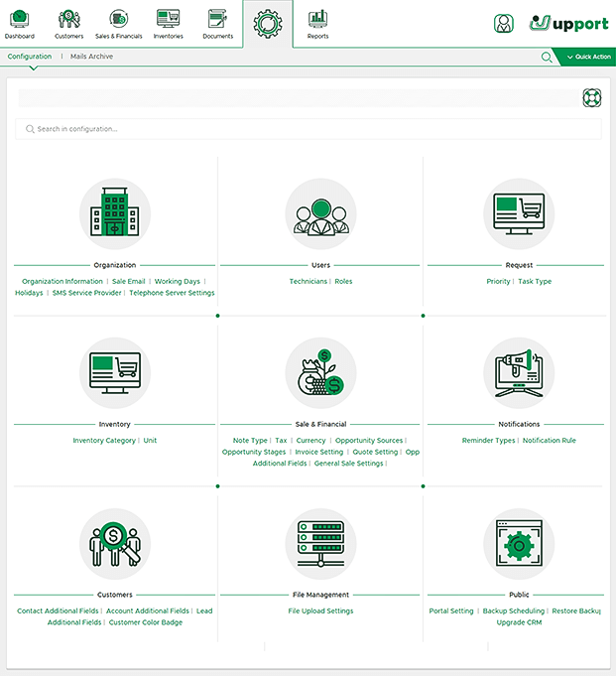Click the Inventory monitor cart icon
Viewport: 616px width, 676px height.
click(x=115, y=373)
